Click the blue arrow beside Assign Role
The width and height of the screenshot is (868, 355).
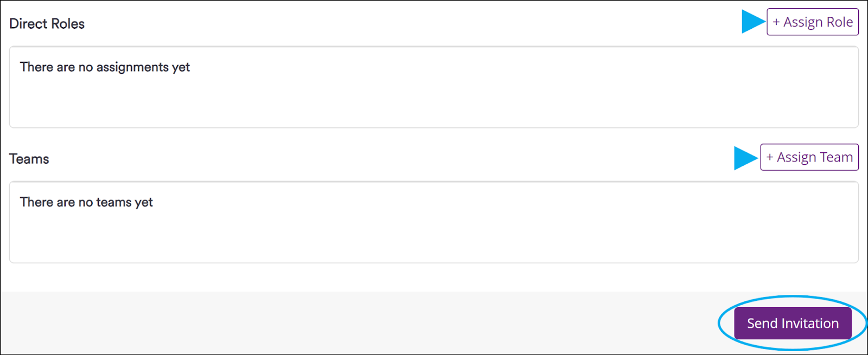tap(752, 22)
